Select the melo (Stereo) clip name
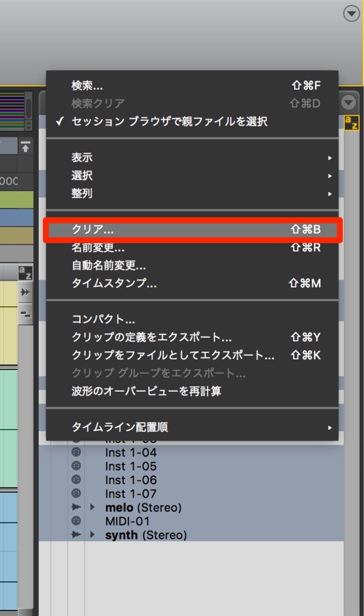Image resolution: width=364 pixels, height=616 pixels. [144, 508]
